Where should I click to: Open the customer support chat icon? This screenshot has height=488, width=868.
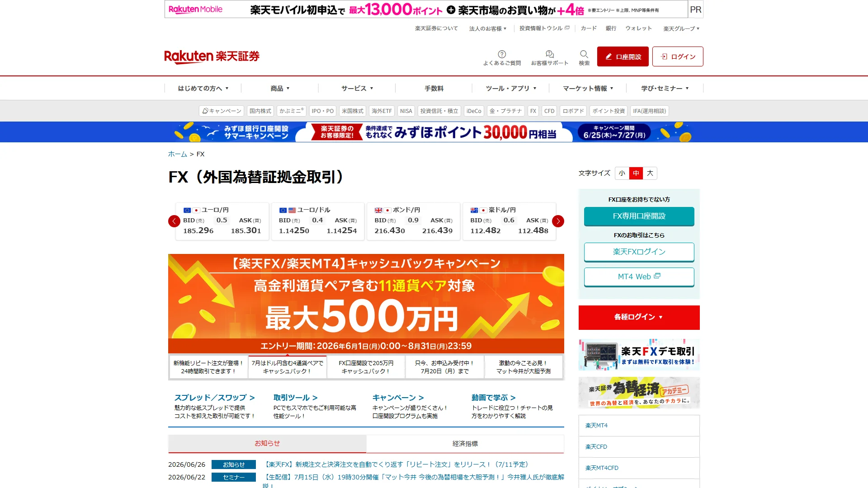(x=550, y=54)
